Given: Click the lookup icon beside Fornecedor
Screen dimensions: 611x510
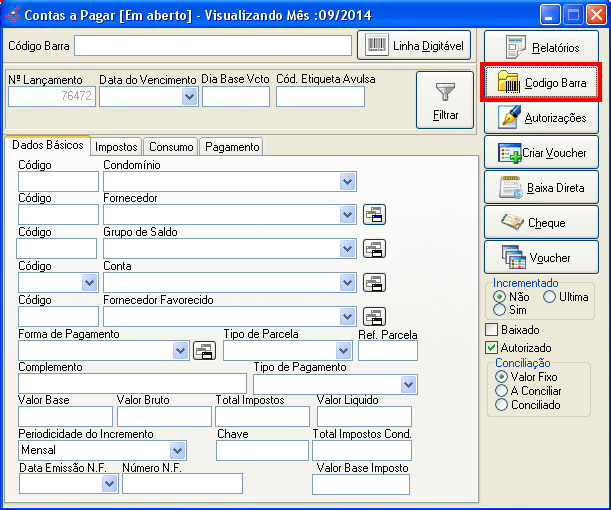Looking at the screenshot, I should pyautogui.click(x=374, y=214).
